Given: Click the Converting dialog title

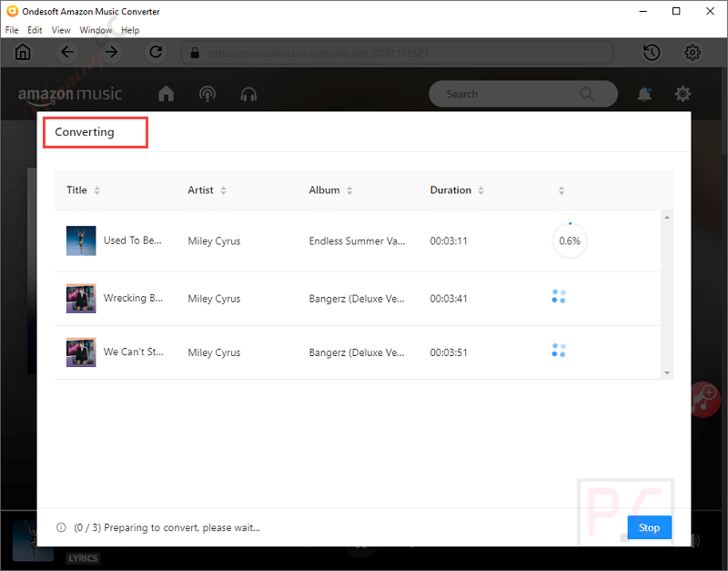Looking at the screenshot, I should click(85, 132).
